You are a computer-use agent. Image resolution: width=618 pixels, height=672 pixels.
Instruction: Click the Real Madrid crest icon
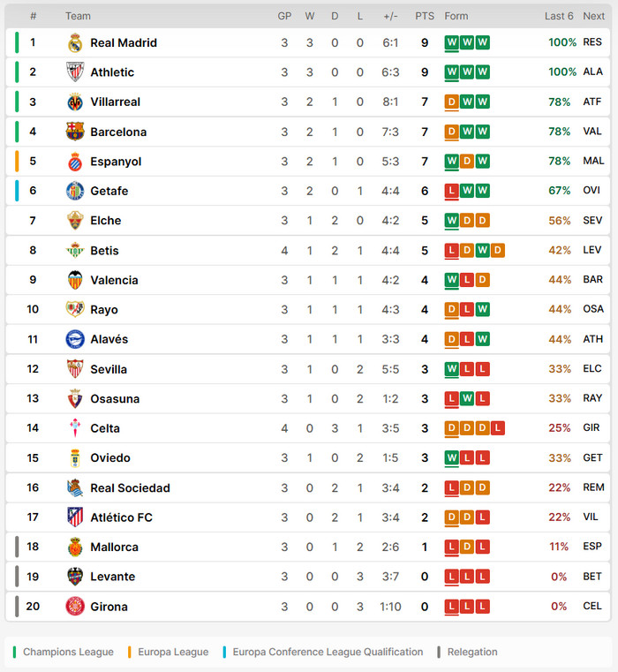pyautogui.click(x=75, y=43)
